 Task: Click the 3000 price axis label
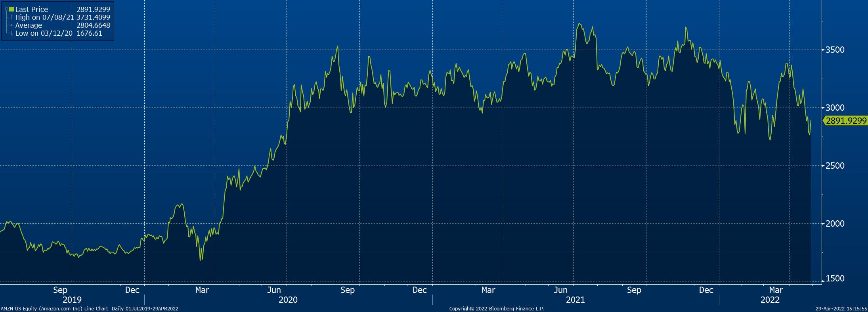835,108
